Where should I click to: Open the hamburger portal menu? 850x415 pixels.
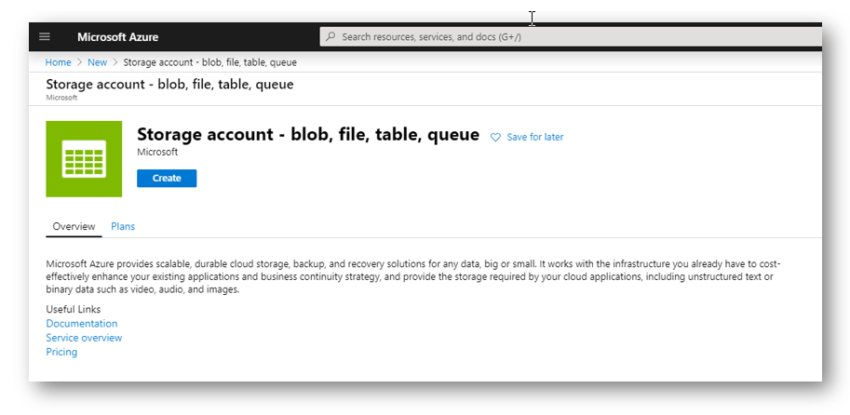[44, 37]
